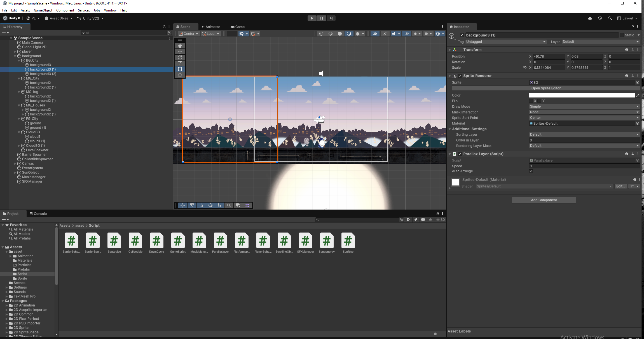Open the GameObject menu
This screenshot has width=644, height=339.
click(43, 10)
